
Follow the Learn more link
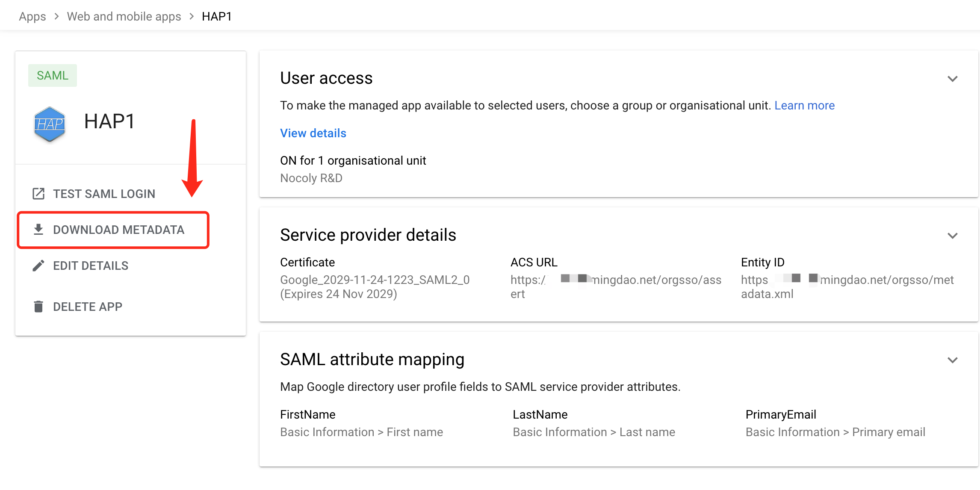click(804, 105)
